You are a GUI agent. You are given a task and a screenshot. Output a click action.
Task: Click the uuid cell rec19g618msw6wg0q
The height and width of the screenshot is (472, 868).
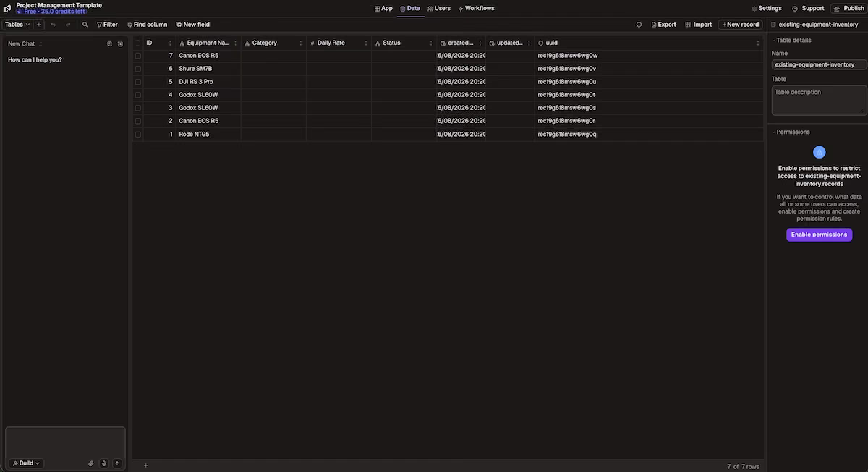pos(649,134)
